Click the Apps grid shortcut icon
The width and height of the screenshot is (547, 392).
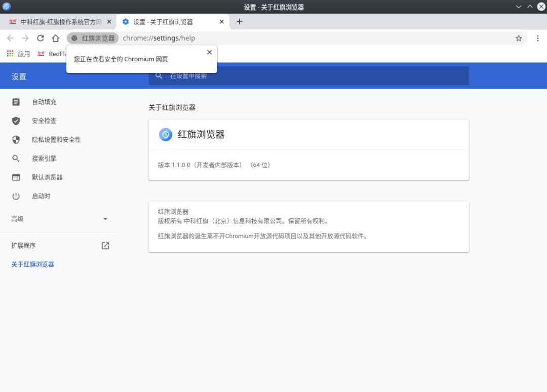(x=10, y=54)
